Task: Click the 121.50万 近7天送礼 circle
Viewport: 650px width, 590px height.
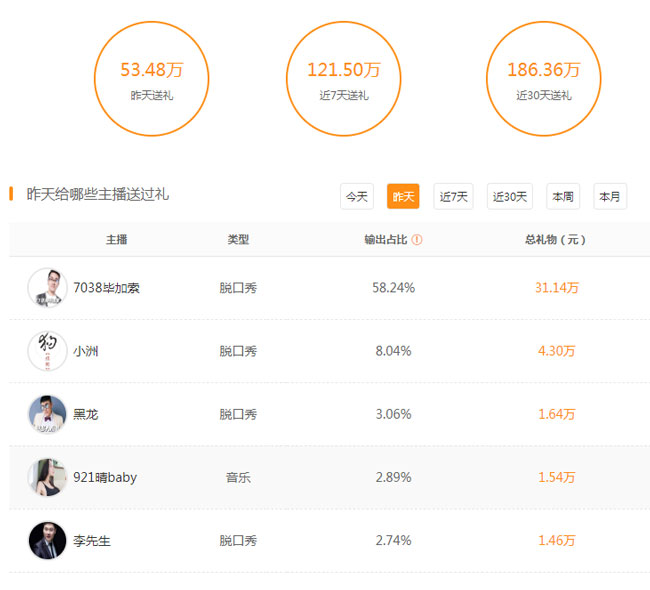Action: click(344, 79)
